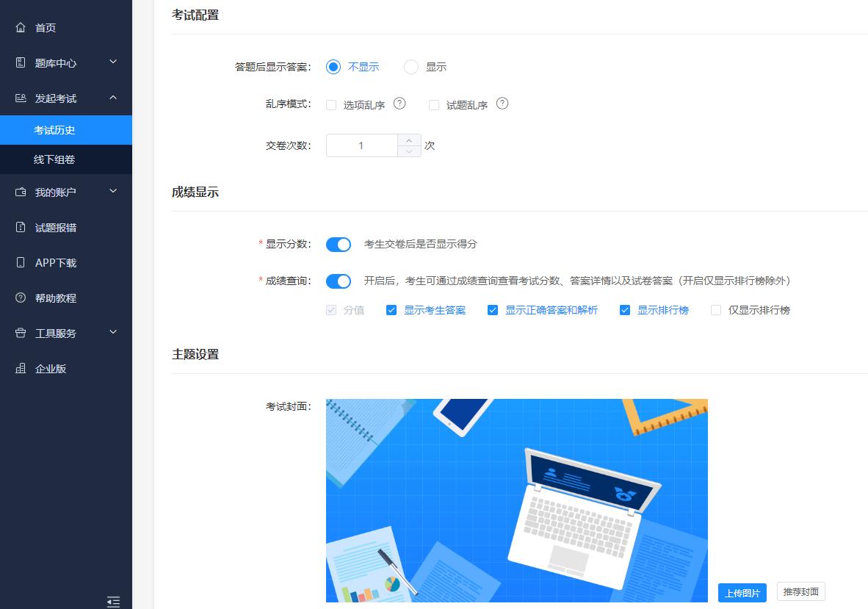Click the 推荐封面 button
The width and height of the screenshot is (868, 609).
(800, 591)
